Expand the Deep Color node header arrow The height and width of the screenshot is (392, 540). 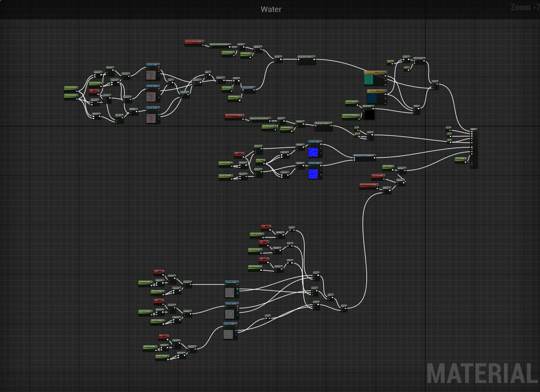click(x=385, y=91)
